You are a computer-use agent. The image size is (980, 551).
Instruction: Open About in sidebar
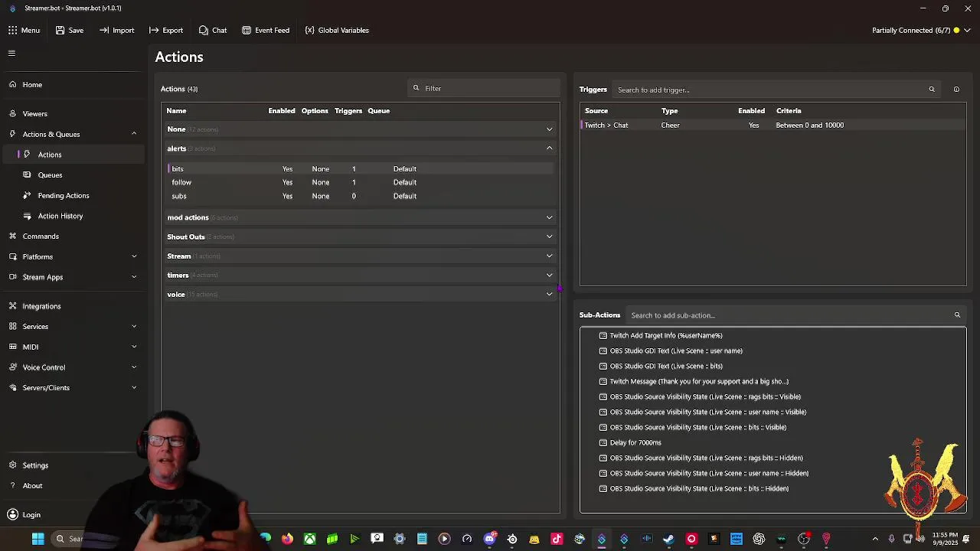click(x=32, y=486)
